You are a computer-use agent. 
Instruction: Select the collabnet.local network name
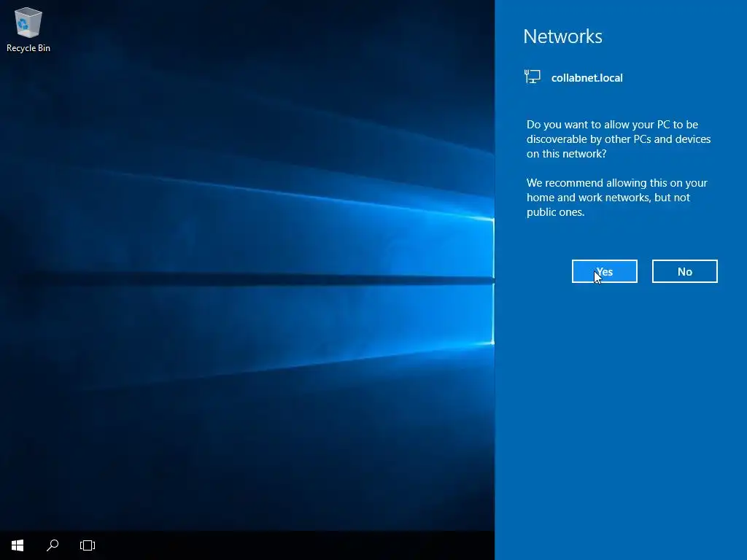tap(587, 77)
